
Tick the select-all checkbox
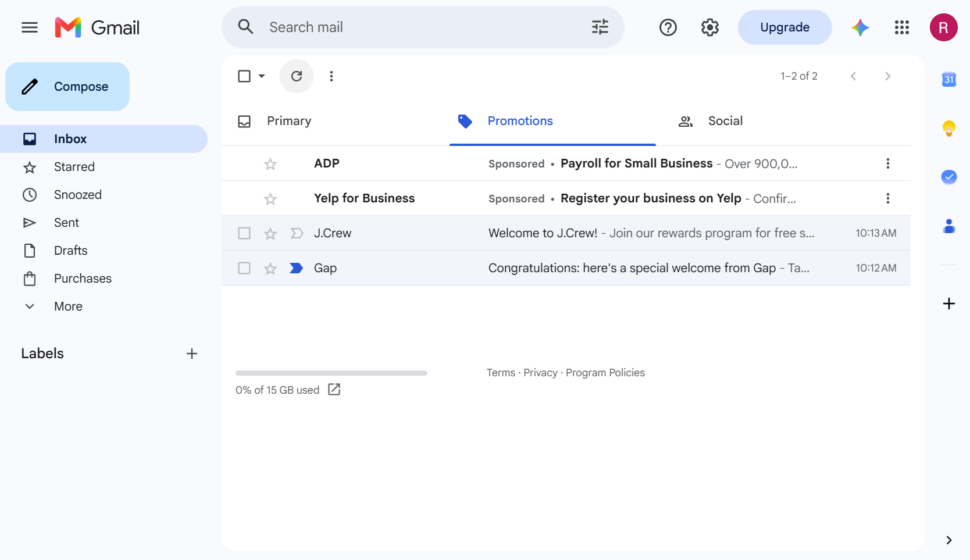click(x=244, y=76)
